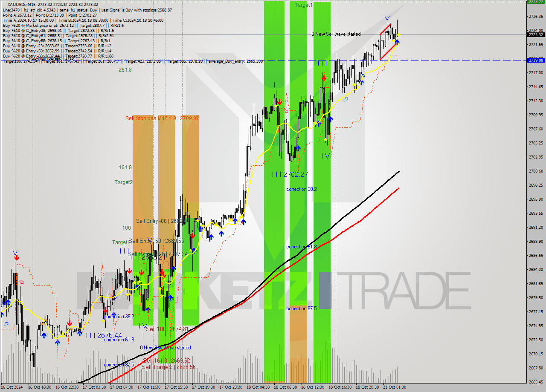The image size is (546, 392).
Task: Select the 2672.50 price axis label
Action: pyautogui.click(x=536, y=340)
